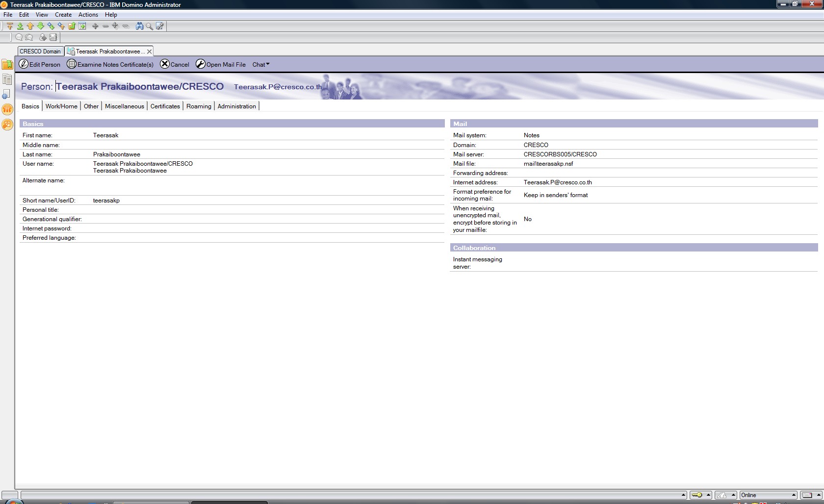
Task: Click the short name value teerasakp
Action: (106, 201)
